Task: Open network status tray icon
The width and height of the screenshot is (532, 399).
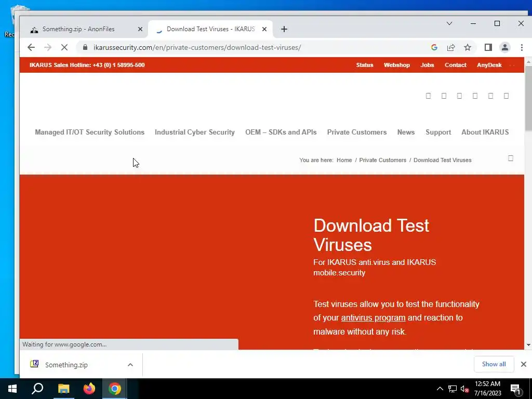Action: 453,389
